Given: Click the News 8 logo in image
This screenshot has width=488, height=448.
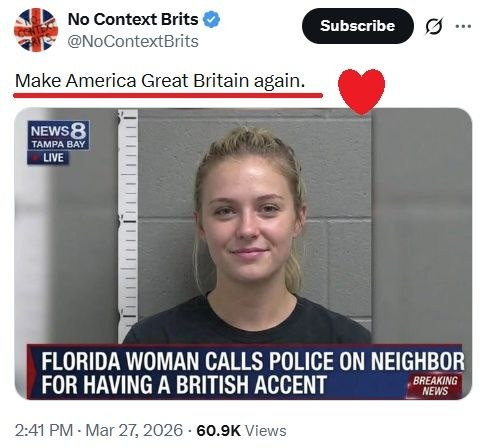Looking at the screenshot, I should (59, 130).
